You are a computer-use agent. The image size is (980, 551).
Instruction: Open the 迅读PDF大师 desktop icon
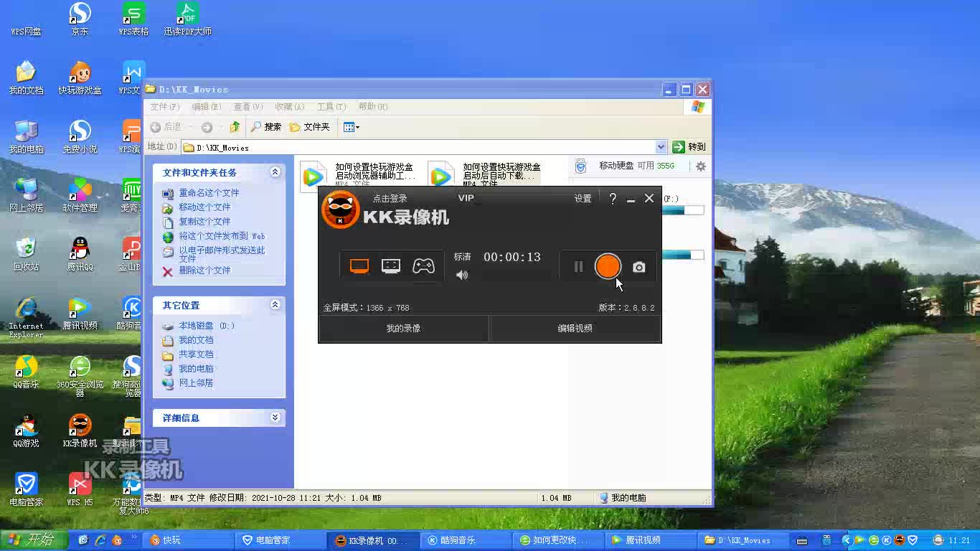(187, 19)
